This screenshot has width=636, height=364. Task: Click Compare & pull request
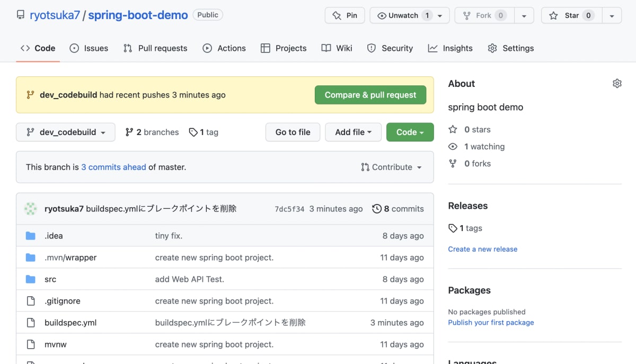click(x=370, y=95)
